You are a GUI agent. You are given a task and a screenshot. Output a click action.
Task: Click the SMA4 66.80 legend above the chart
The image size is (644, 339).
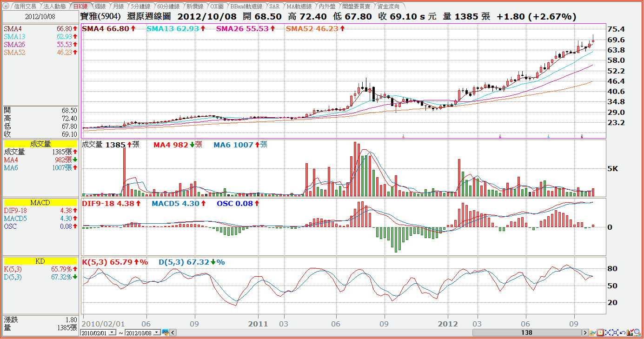(109, 29)
